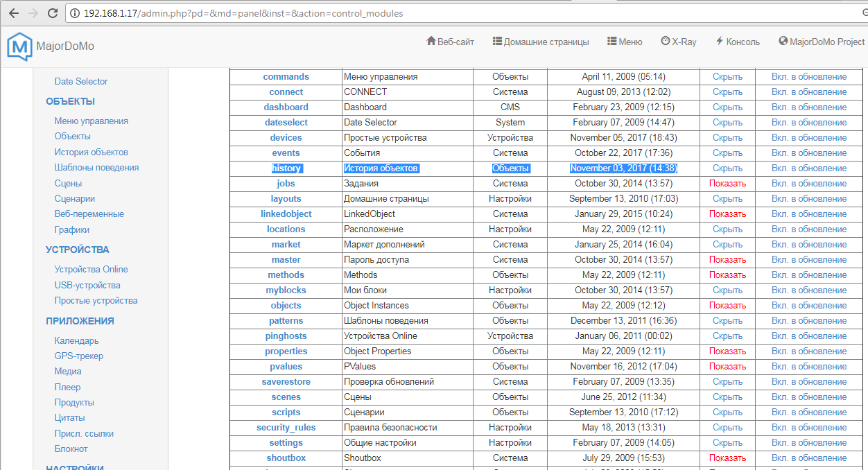The image size is (868, 470).
Task: Include settings module via Вкл. в обновление
Action: point(809,442)
